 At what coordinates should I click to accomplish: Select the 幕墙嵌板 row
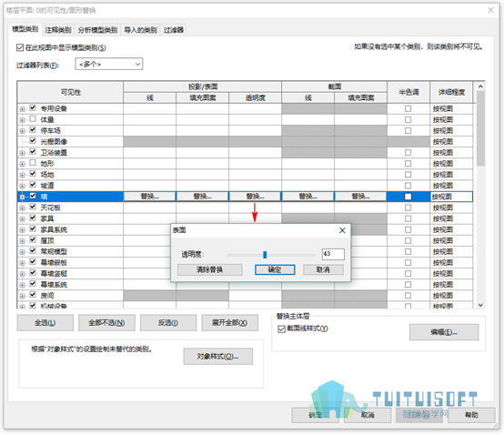coord(245,262)
